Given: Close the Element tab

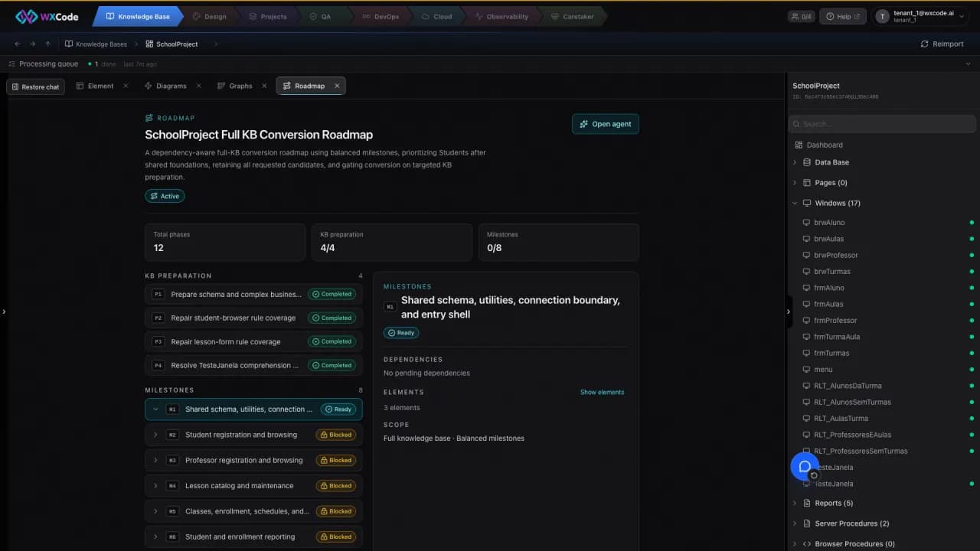Looking at the screenshot, I should (x=126, y=86).
